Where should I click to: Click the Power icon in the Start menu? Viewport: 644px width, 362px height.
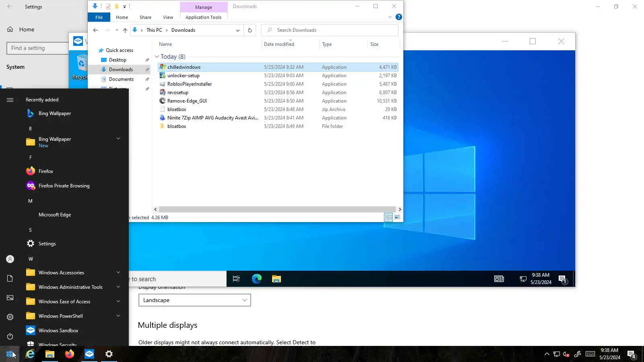10,336
